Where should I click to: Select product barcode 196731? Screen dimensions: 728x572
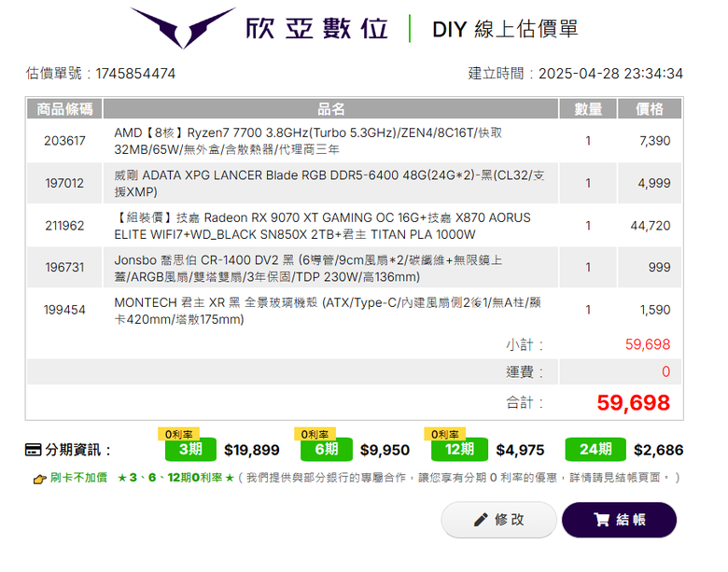[x=64, y=268]
